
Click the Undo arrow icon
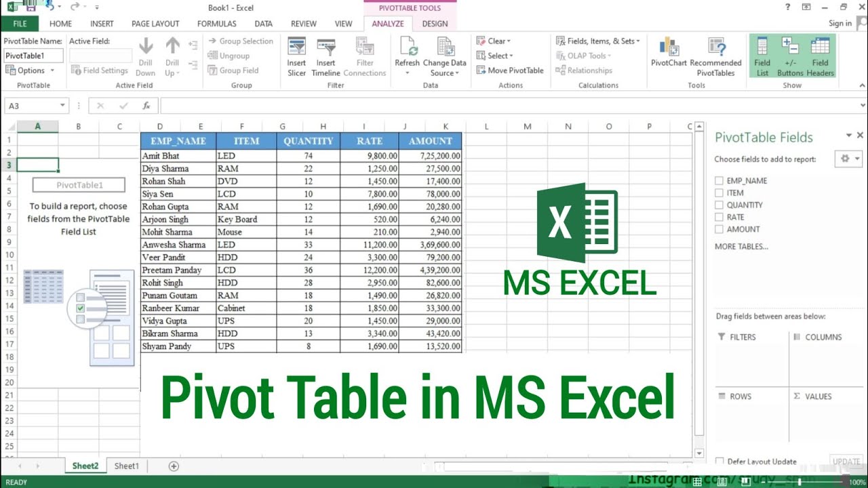coord(50,7)
